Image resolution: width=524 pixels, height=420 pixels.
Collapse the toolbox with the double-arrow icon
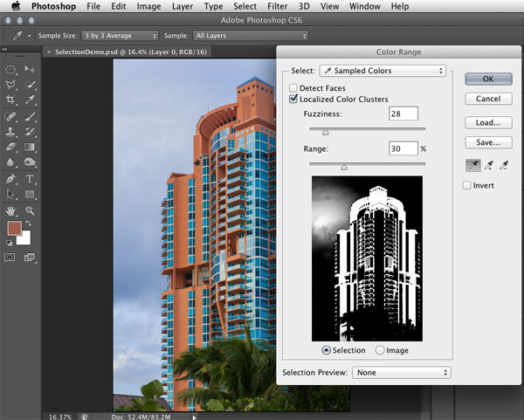click(x=4, y=50)
